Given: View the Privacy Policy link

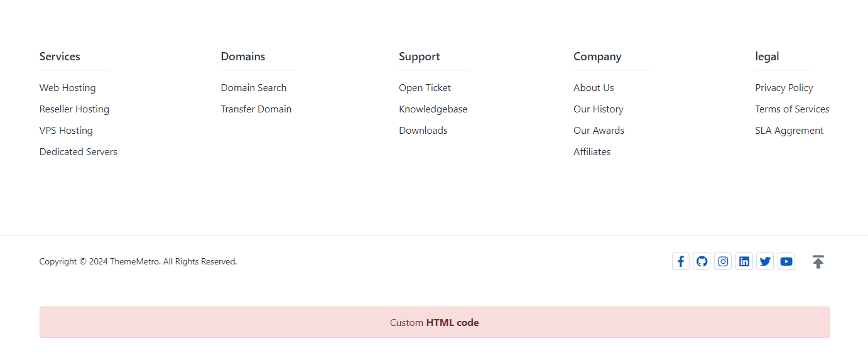Looking at the screenshot, I should 784,88.
